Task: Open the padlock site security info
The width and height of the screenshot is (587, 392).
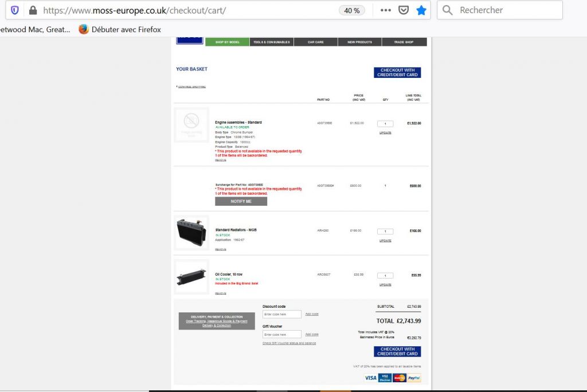Action: click(x=33, y=10)
